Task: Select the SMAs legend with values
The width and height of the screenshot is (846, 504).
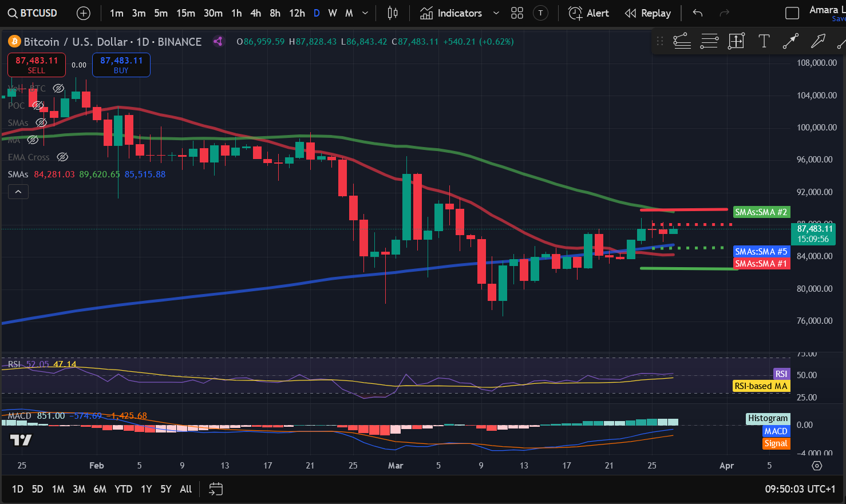Action: [86, 174]
